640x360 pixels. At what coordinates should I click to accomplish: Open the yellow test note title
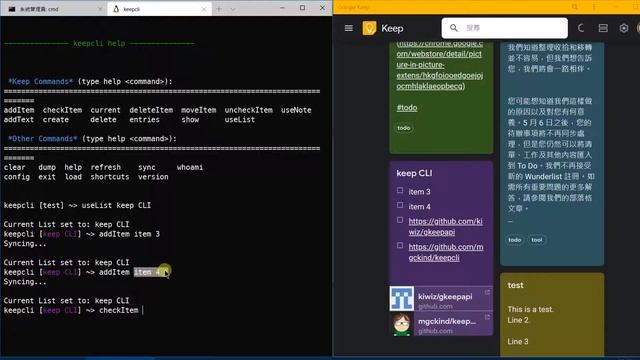[x=516, y=285]
